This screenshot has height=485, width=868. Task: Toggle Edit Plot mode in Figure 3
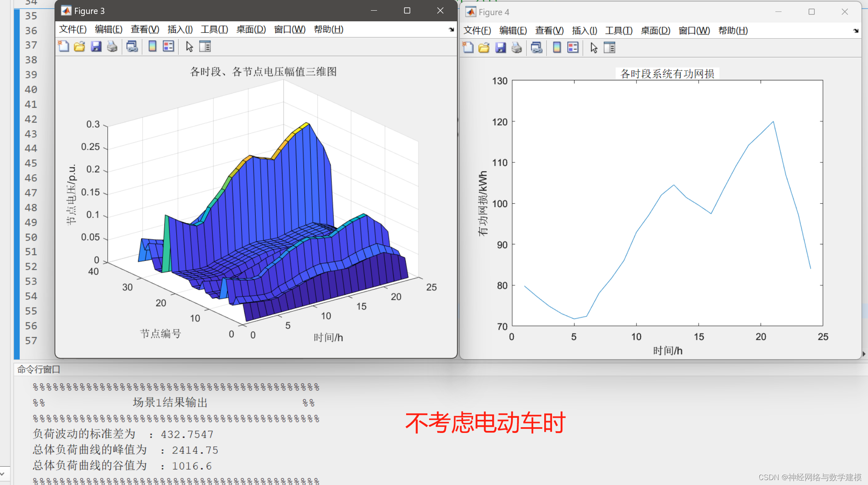pyautogui.click(x=189, y=46)
